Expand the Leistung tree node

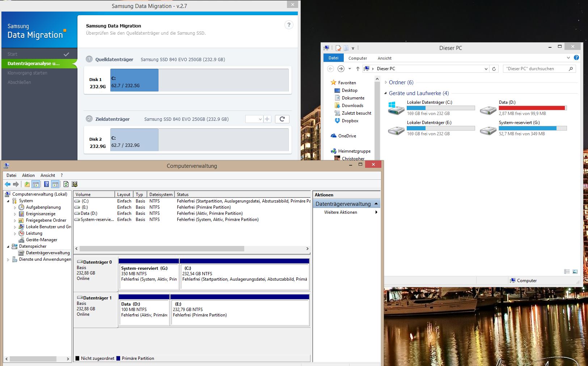click(x=15, y=234)
